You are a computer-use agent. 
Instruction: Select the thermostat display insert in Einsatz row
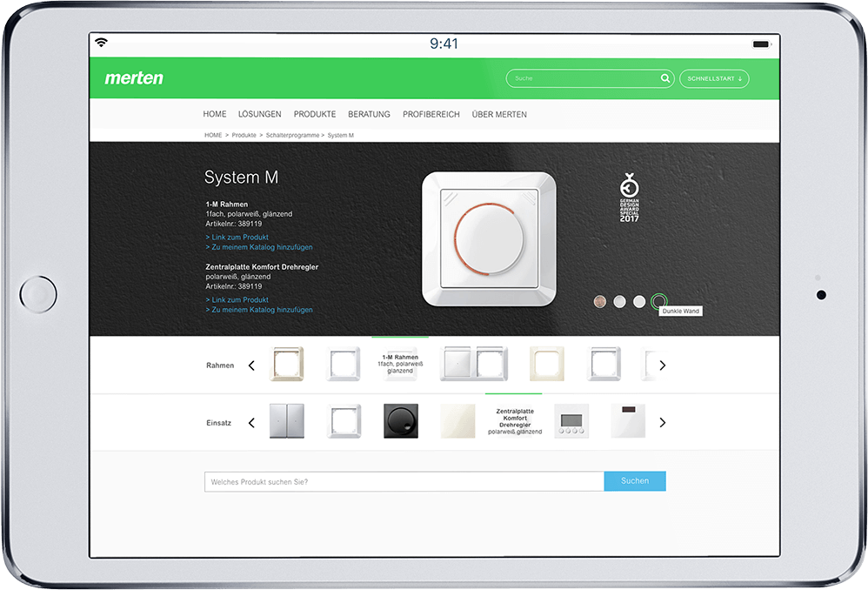coord(571,421)
